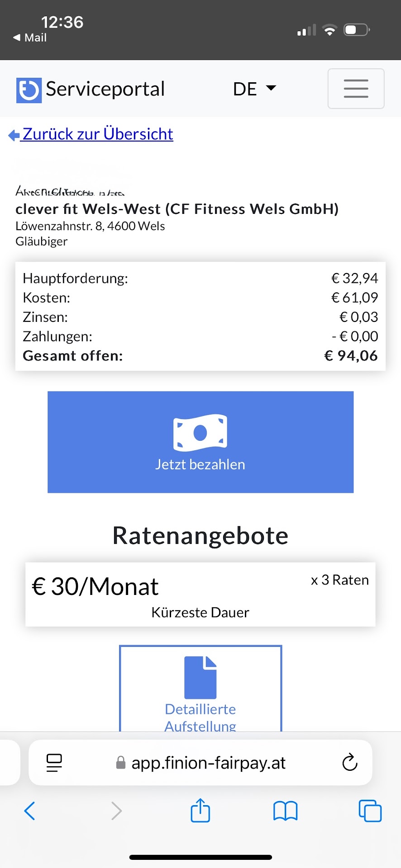This screenshot has width=401, height=868.
Task: Follow the Zurück zur Übersicht link
Action: click(x=97, y=134)
